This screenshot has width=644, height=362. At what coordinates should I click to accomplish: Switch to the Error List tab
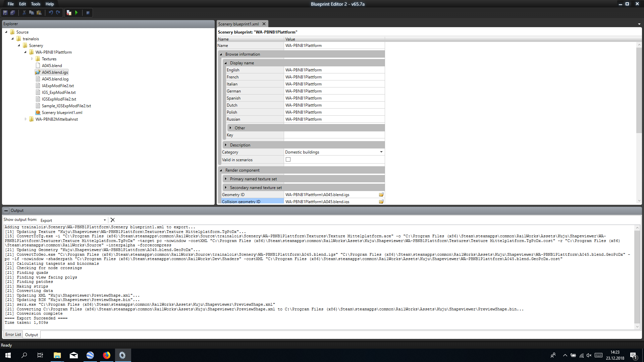(13, 335)
